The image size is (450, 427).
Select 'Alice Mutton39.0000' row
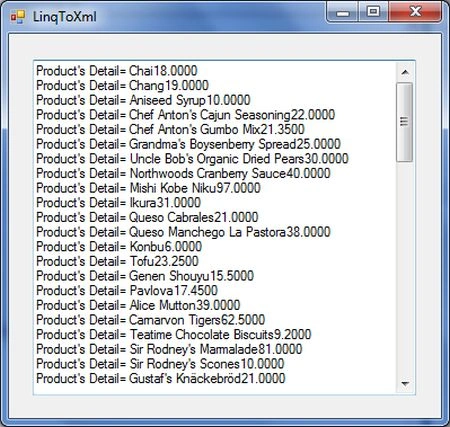pos(215,305)
